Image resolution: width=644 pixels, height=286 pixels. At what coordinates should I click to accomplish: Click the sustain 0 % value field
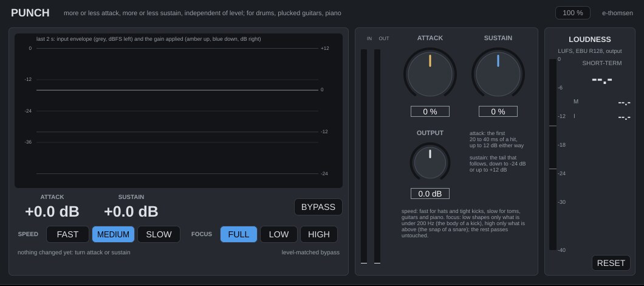pos(498,111)
